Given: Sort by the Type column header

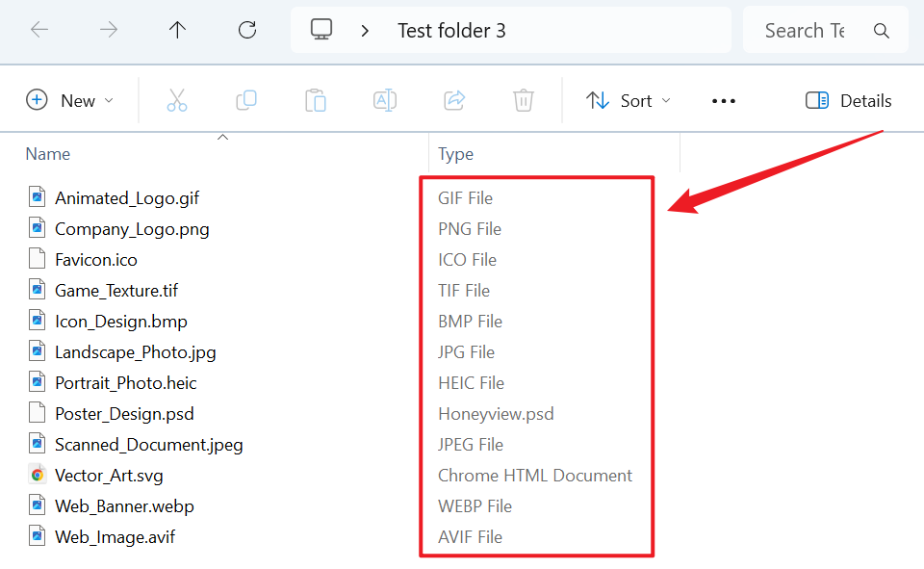Looking at the screenshot, I should [x=455, y=154].
